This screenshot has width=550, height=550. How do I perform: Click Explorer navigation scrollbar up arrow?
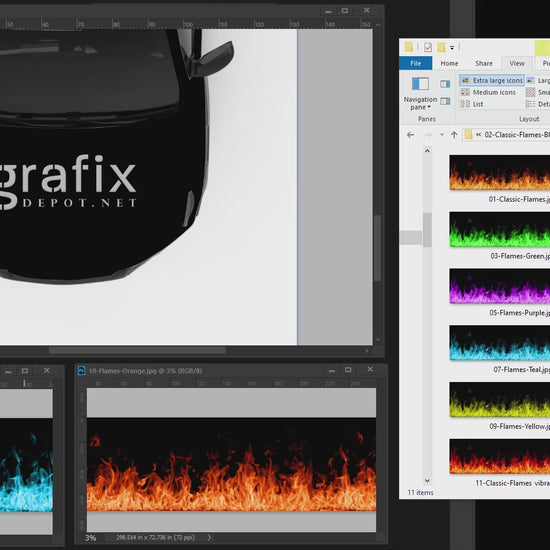pyautogui.click(x=427, y=151)
